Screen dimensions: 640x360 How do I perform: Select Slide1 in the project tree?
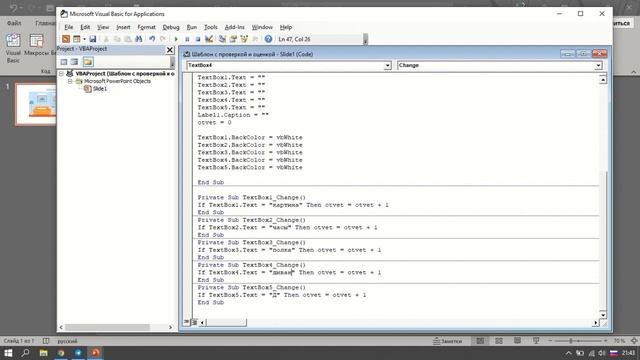click(100, 89)
